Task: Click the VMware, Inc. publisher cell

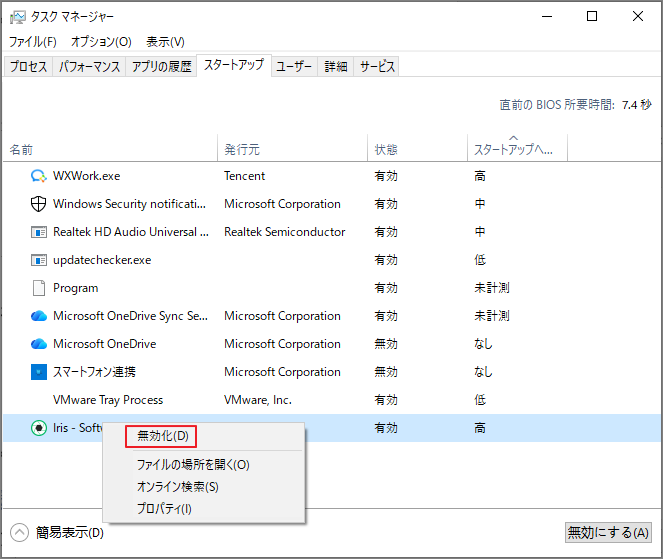Action: pos(258,400)
